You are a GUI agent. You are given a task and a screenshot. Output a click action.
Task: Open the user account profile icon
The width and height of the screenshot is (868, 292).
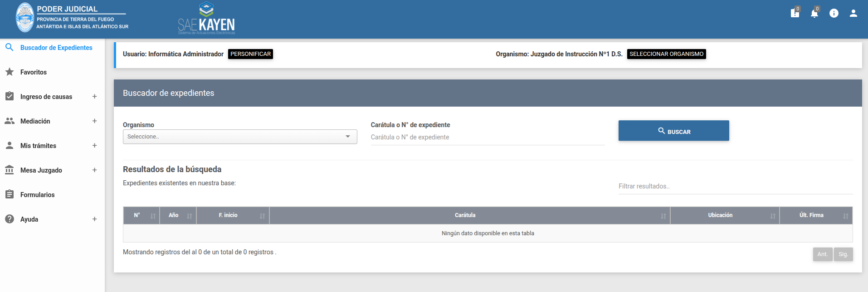point(853,13)
